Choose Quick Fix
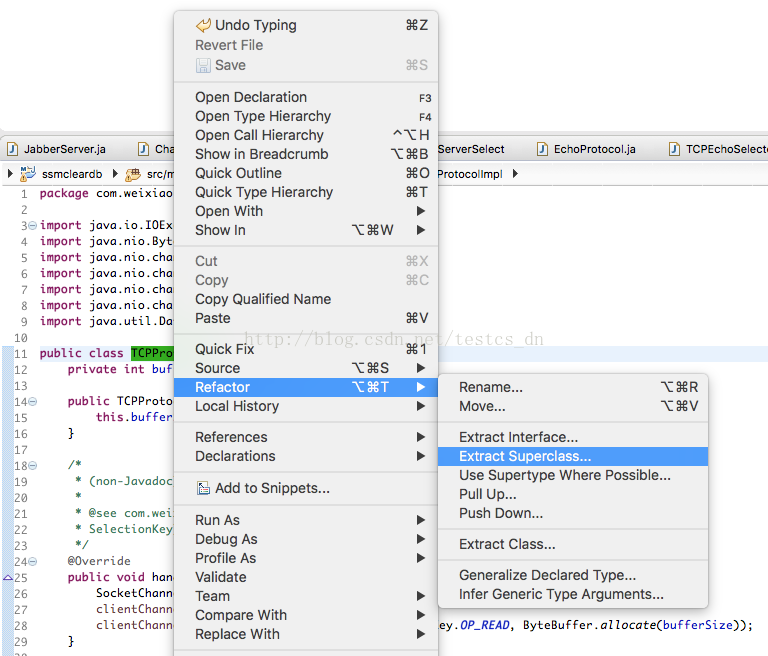This screenshot has height=656, width=768. tap(306, 349)
